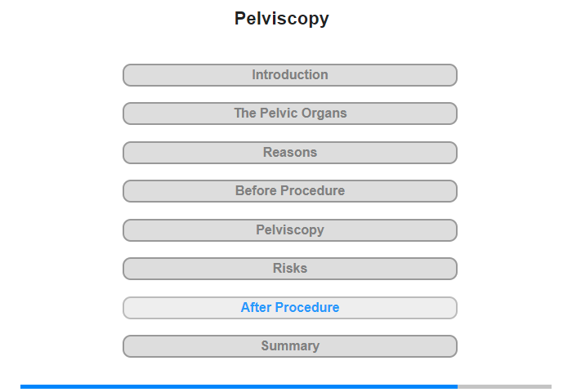Click where blue progress meets the gray track

point(458,386)
